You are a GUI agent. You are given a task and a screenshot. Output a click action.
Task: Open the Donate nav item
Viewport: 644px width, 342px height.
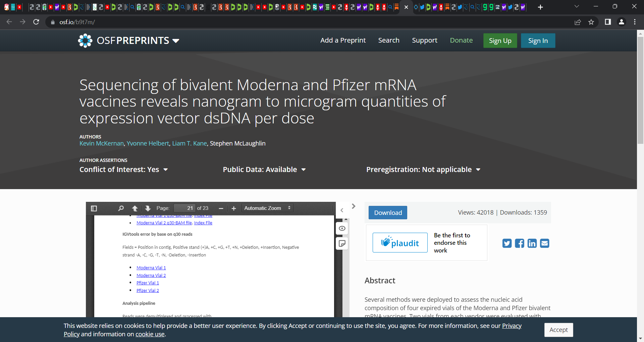[x=461, y=40]
